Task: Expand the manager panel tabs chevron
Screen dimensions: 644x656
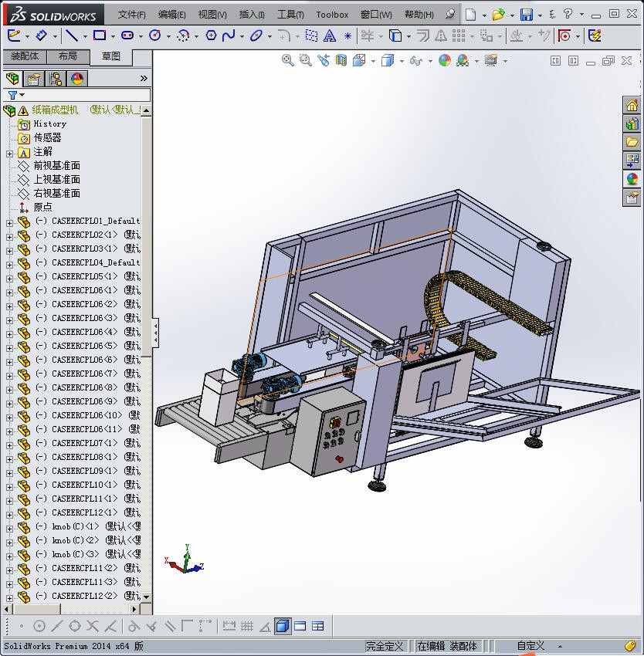Action: (144, 78)
